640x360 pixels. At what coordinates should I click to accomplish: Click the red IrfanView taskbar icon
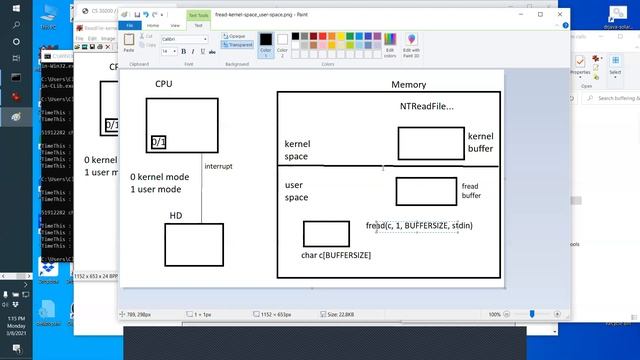click(x=16, y=97)
